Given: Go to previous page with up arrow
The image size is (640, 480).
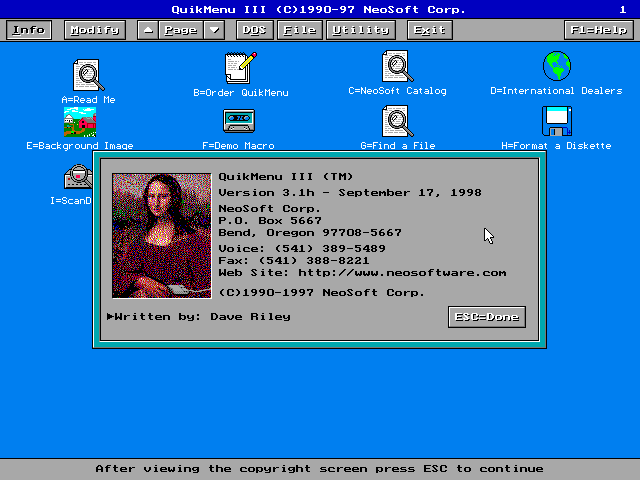Looking at the screenshot, I should [148, 30].
